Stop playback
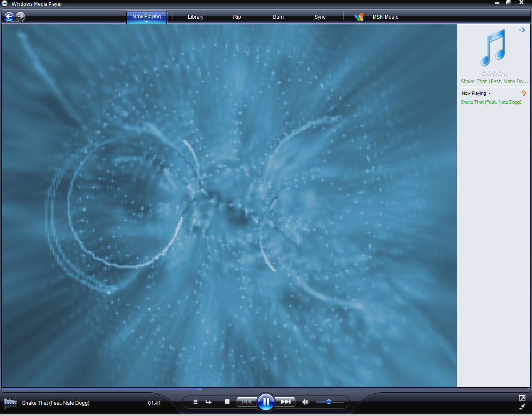The width and height of the screenshot is (532, 416). 227,402
